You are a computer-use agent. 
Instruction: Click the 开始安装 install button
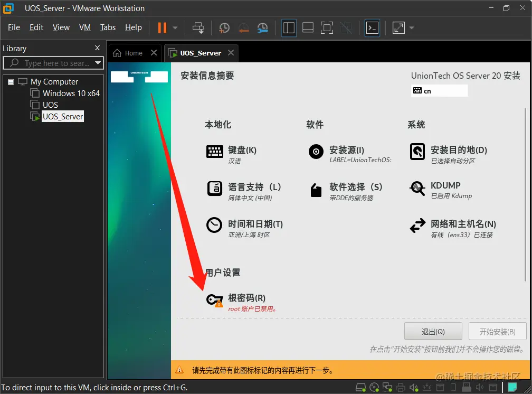tap(497, 331)
